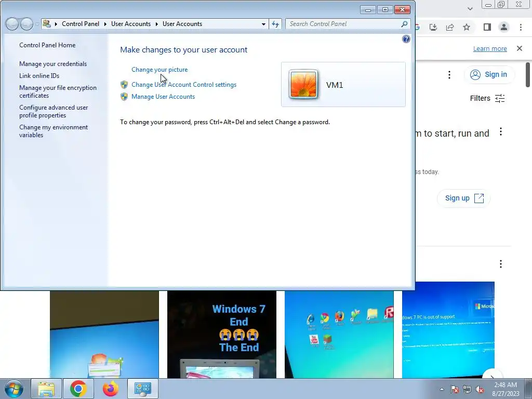Click the User Accounts icon in the address bar

click(x=47, y=24)
